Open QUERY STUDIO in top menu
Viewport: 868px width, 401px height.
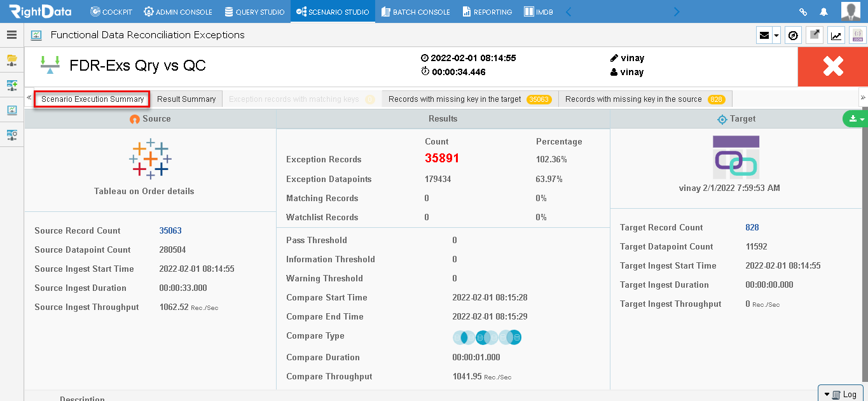pyautogui.click(x=254, y=11)
